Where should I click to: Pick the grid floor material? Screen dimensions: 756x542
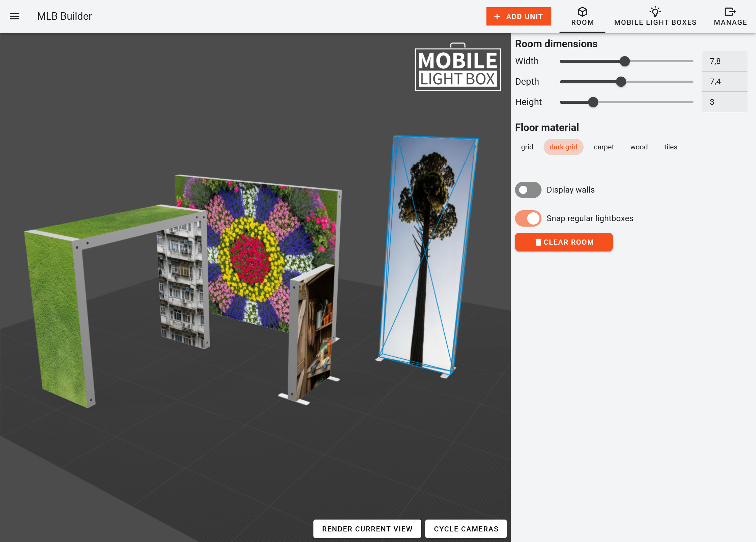pyautogui.click(x=527, y=147)
